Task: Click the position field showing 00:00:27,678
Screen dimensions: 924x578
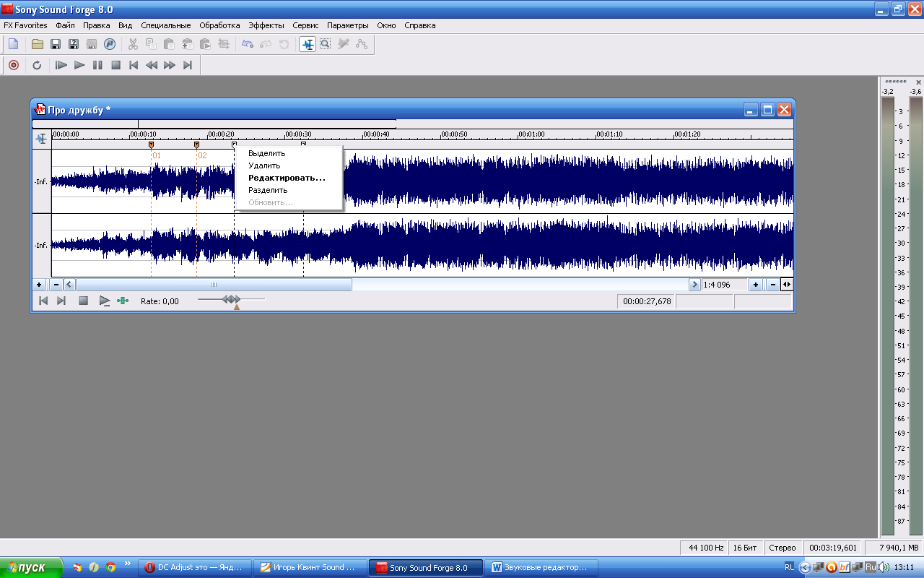Action: pos(647,301)
